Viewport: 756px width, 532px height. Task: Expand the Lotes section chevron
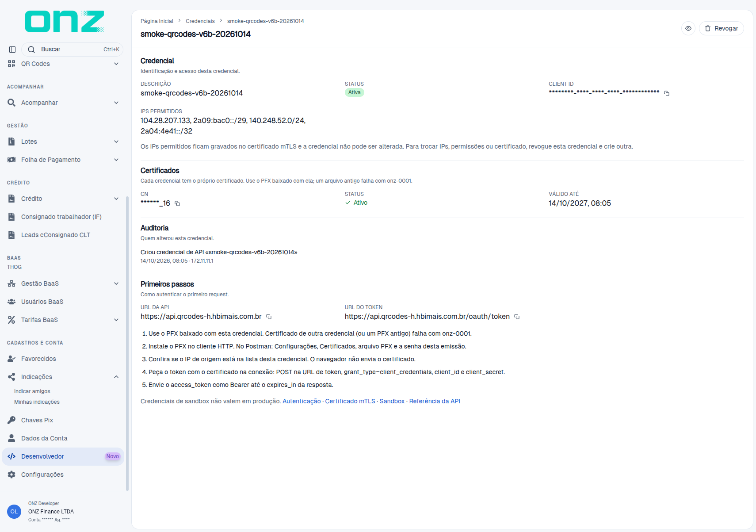pyautogui.click(x=116, y=142)
